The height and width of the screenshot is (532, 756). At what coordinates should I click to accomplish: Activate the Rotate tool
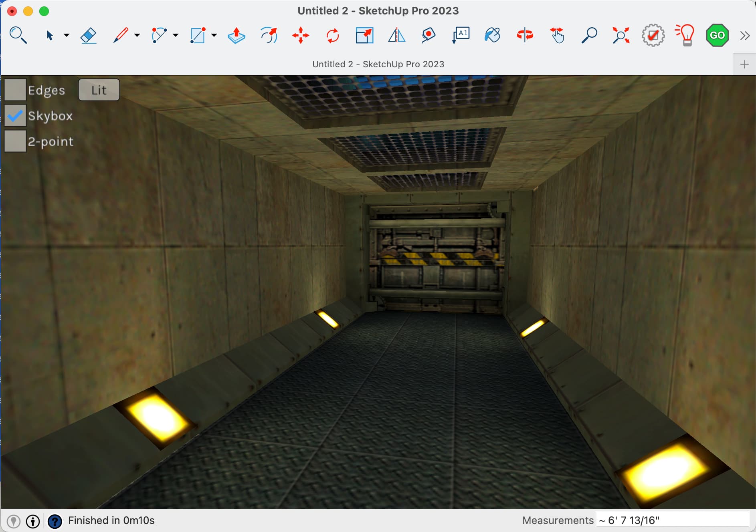[332, 35]
